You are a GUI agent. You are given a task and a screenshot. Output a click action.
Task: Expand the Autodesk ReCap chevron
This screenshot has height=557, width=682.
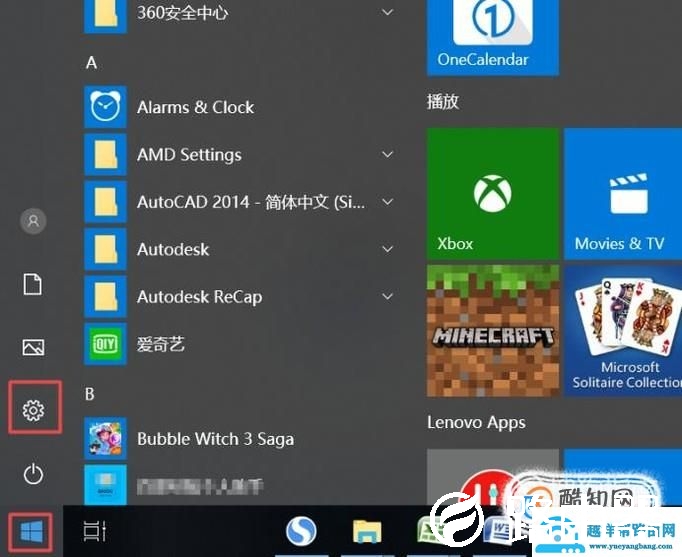click(x=388, y=297)
